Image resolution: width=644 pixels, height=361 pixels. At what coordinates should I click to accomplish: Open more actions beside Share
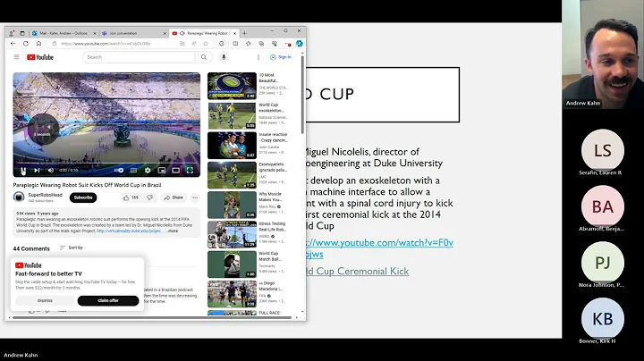(195, 197)
